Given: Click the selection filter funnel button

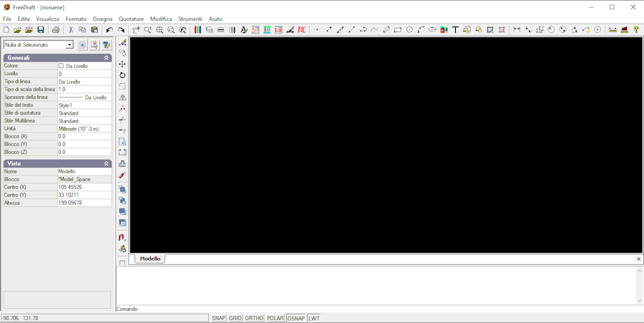Looking at the screenshot, I should (x=106, y=45).
